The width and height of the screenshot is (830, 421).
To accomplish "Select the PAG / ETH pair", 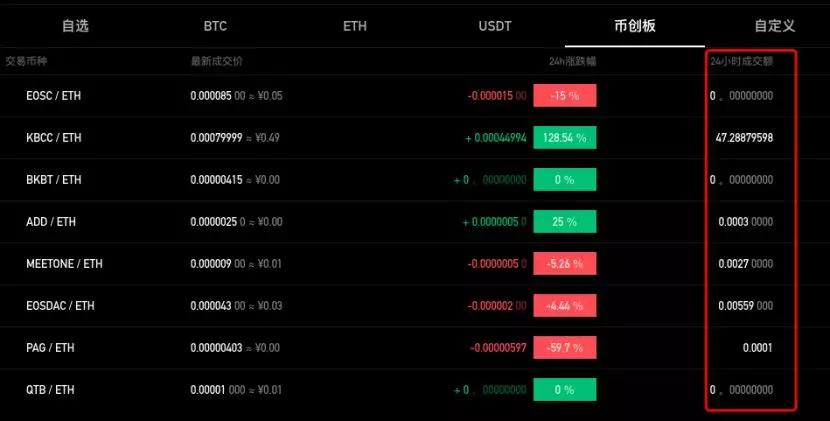I will (50, 348).
